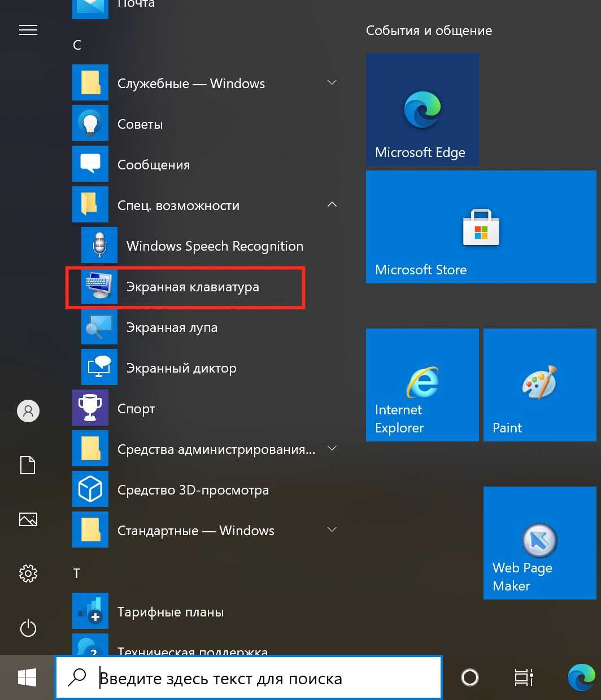601x700 pixels.
Task: Select the Сообщения app label
Action: (154, 165)
